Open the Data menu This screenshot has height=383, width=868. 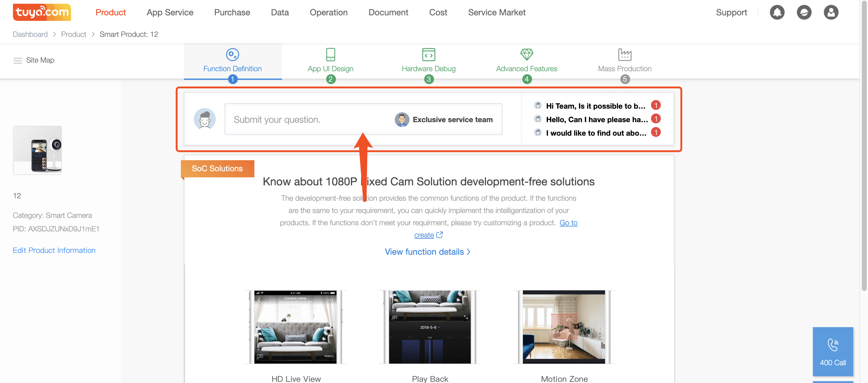click(x=280, y=13)
